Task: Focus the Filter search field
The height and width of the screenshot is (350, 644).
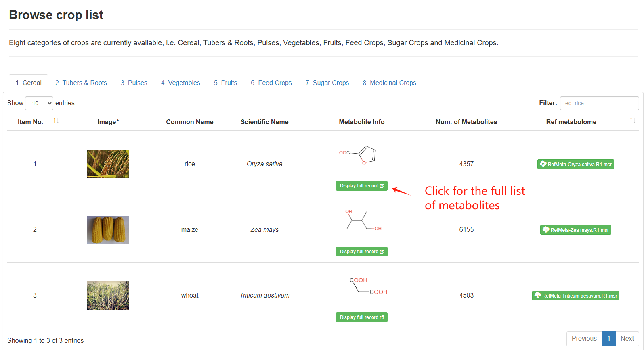Action: (599, 103)
